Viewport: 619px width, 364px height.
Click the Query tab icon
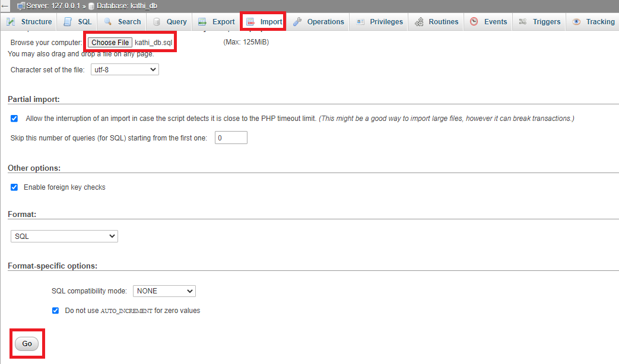pos(157,22)
